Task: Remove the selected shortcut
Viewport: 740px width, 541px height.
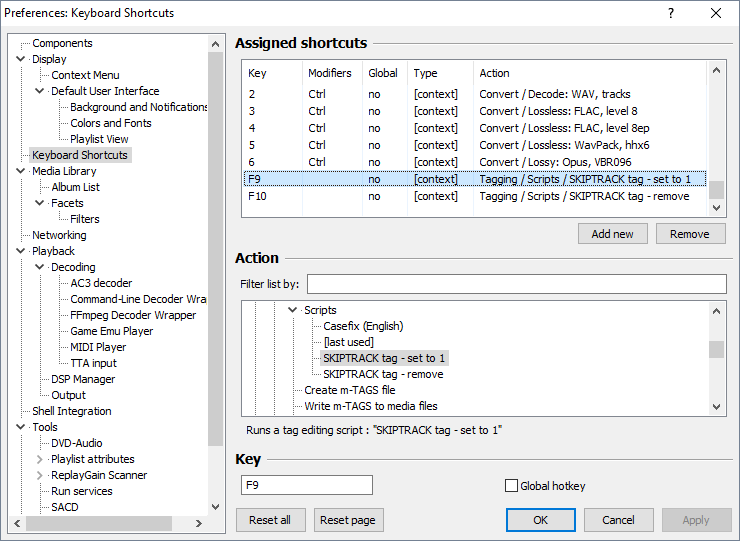Action: pyautogui.click(x=689, y=233)
